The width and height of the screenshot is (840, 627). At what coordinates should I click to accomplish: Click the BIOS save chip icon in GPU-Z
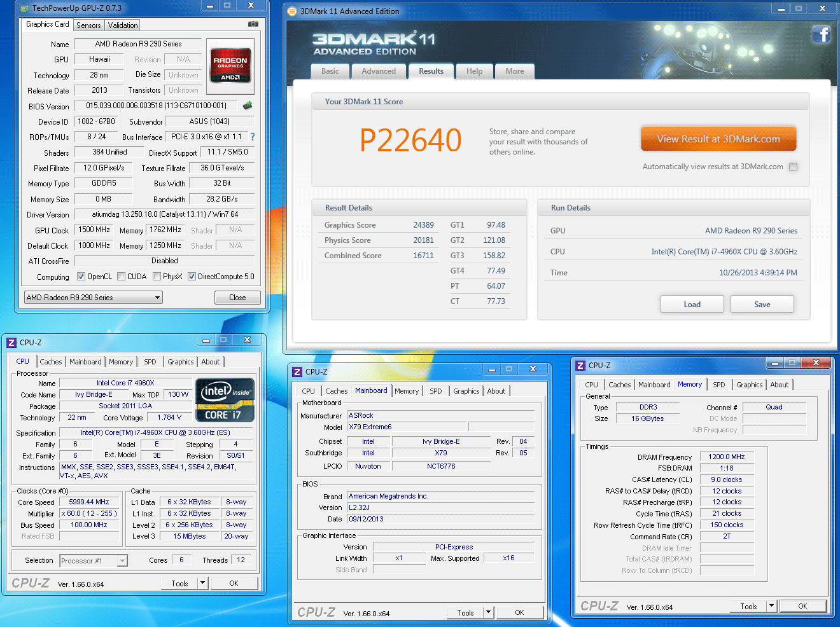(x=248, y=105)
